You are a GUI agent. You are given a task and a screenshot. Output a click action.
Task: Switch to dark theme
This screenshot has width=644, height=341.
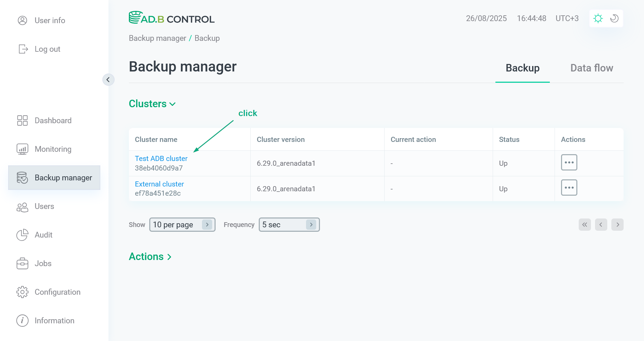(x=614, y=18)
